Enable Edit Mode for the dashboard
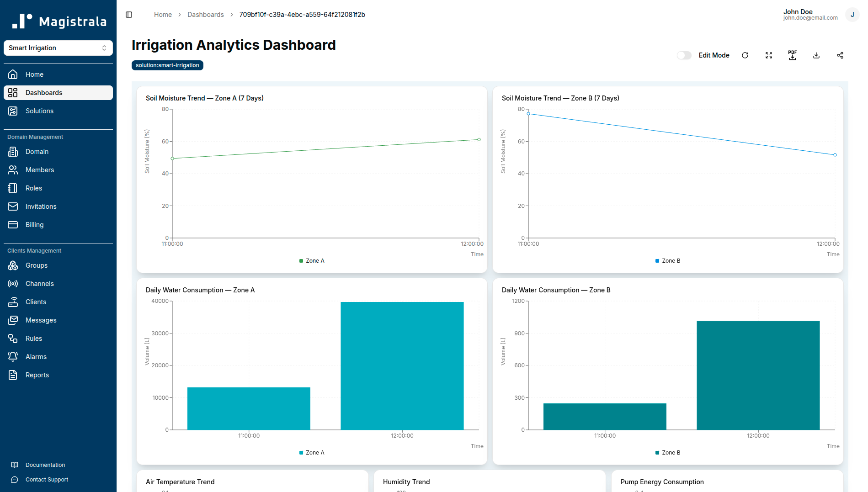Screen dimensions: 868x492 pos(684,55)
